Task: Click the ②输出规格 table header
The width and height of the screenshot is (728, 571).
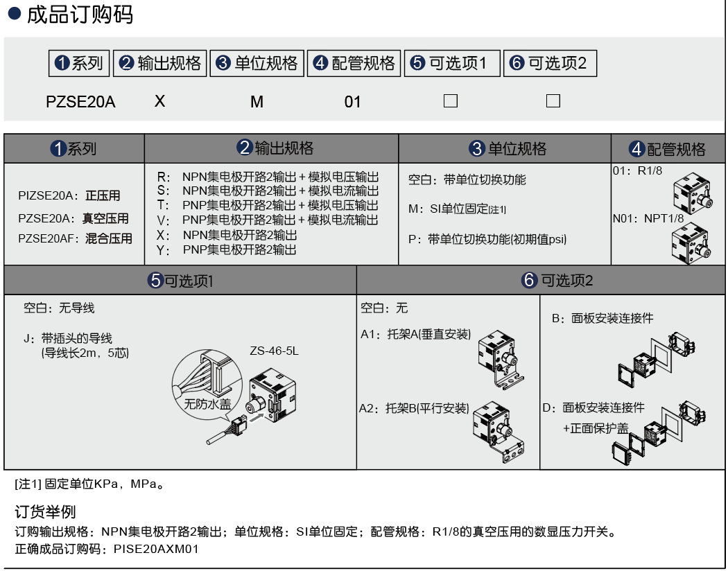Action: [x=272, y=148]
